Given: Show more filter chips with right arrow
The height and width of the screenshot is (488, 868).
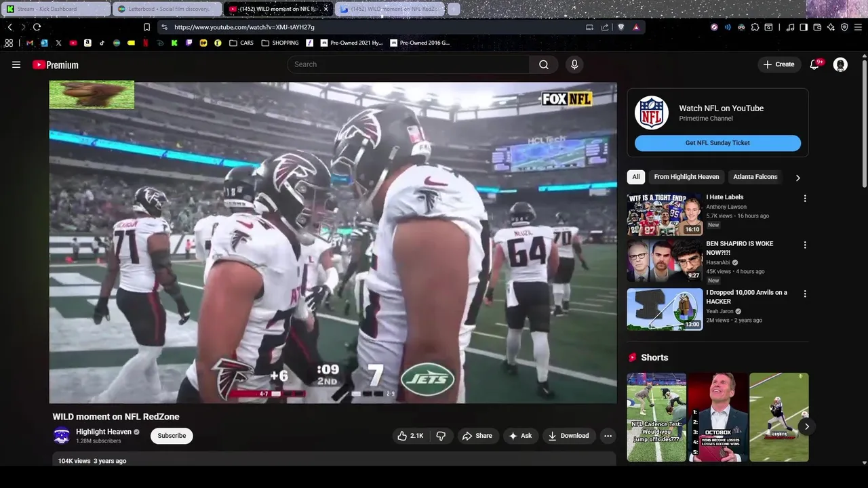Looking at the screenshot, I should coord(797,178).
